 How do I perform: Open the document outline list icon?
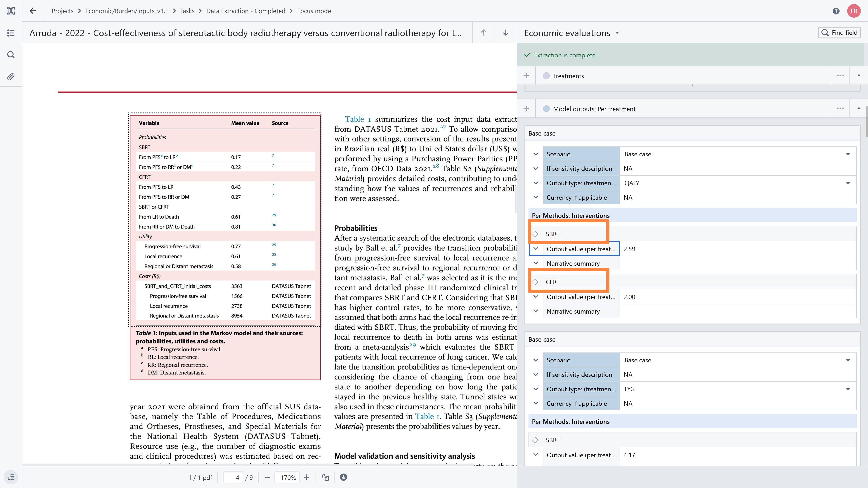[x=11, y=33]
